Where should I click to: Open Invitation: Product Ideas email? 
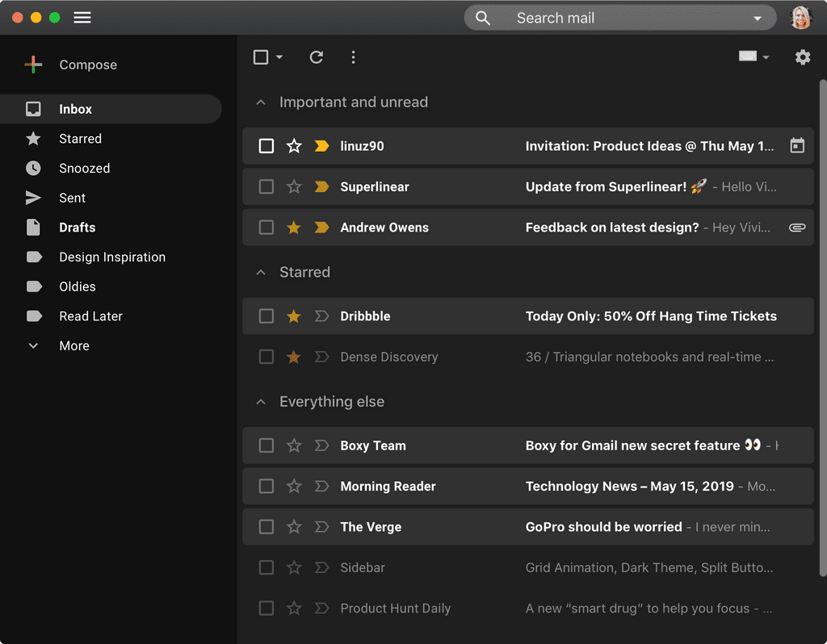[x=528, y=146]
